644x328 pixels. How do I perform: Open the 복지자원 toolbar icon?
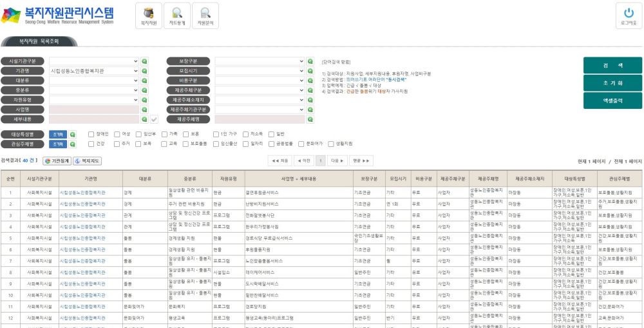click(149, 15)
